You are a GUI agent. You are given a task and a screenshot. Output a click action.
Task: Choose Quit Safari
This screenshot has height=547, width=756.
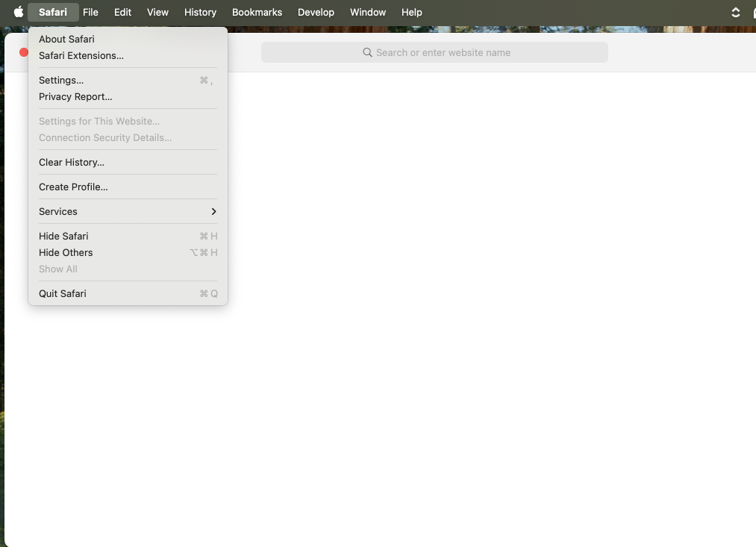pyautogui.click(x=128, y=293)
